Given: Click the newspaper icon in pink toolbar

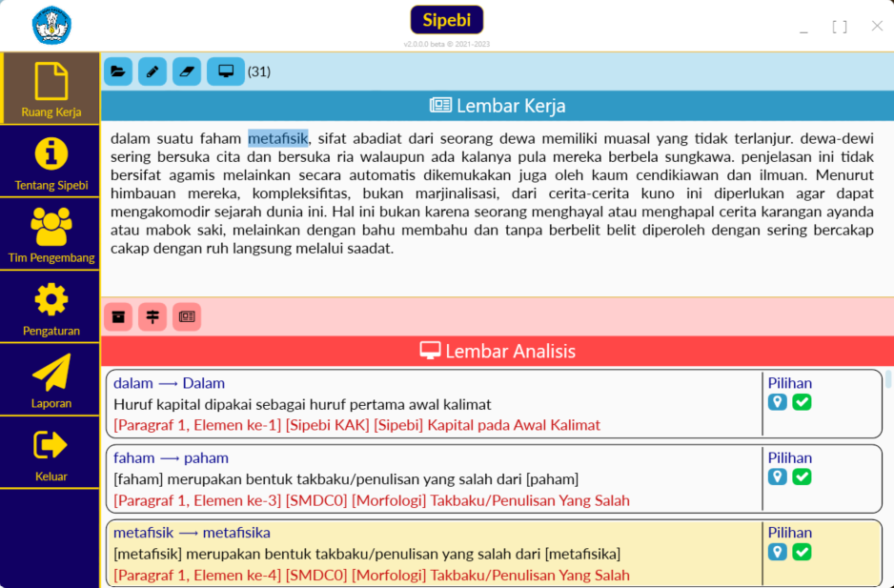Looking at the screenshot, I should 187,316.
